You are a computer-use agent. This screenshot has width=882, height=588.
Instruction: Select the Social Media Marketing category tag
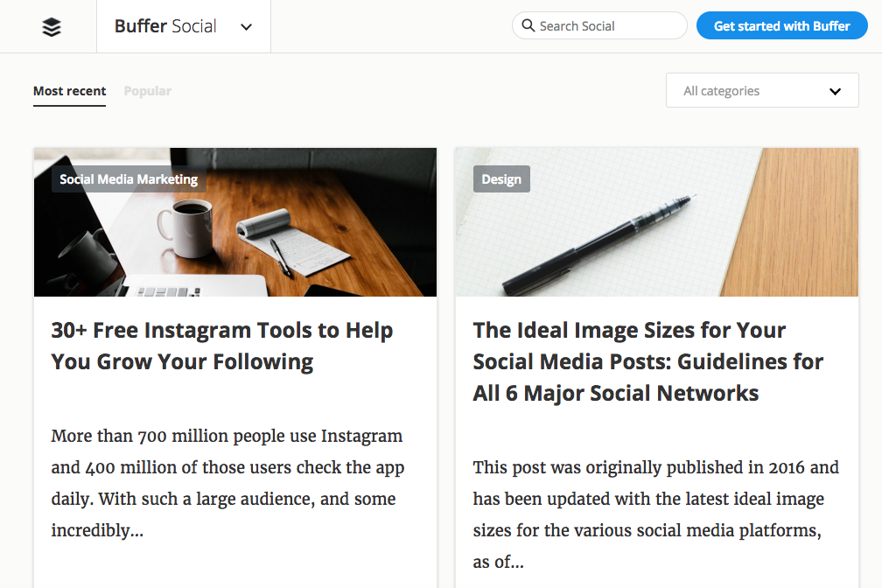point(129,179)
